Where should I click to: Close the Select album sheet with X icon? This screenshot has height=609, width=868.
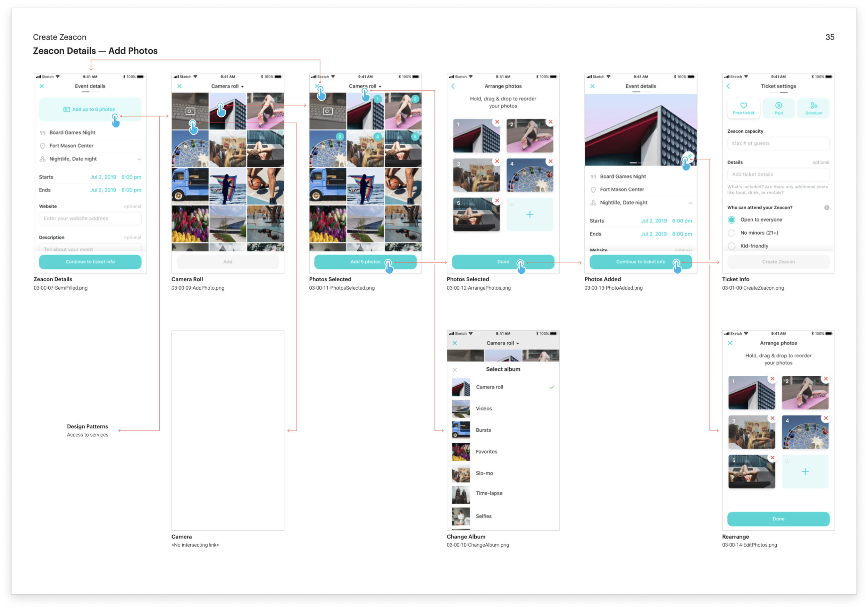tap(455, 370)
